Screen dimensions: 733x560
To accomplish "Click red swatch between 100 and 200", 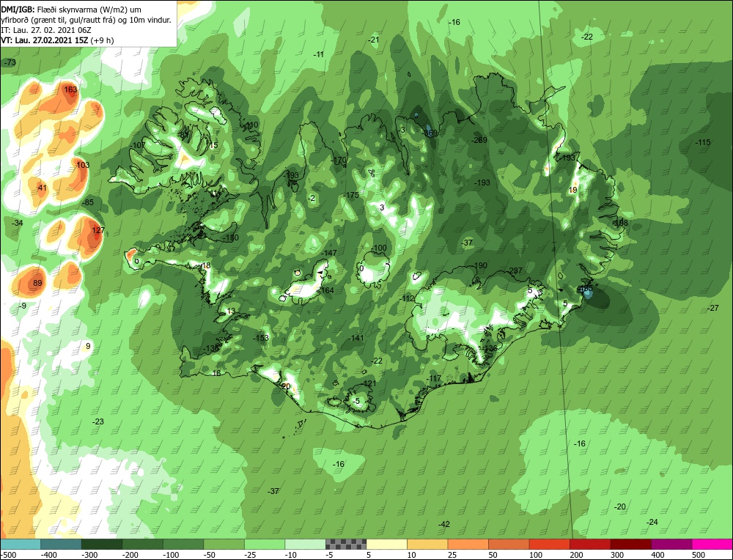I will click(549, 544).
